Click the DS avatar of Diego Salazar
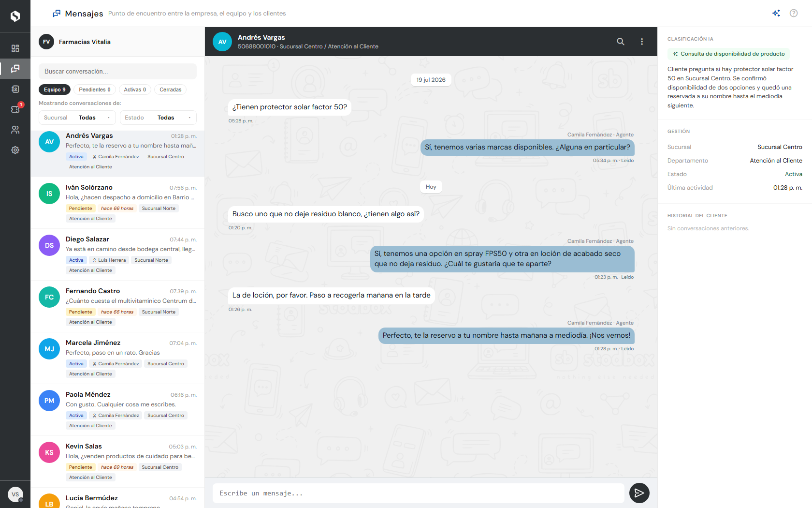Viewport: 812px width, 508px height. point(49,245)
